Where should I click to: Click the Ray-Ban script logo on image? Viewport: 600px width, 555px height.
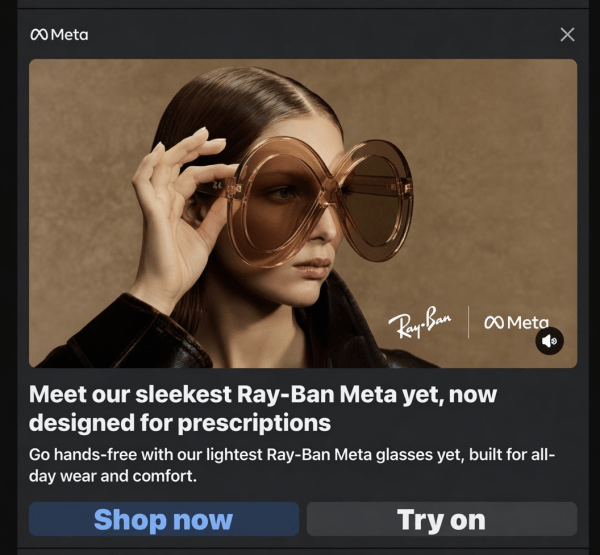point(420,322)
